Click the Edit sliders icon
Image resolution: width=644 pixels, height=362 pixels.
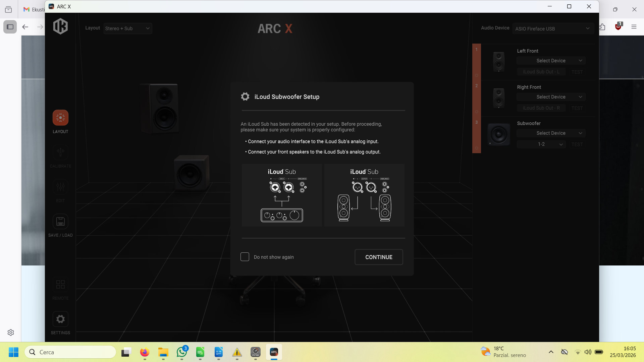(x=60, y=187)
